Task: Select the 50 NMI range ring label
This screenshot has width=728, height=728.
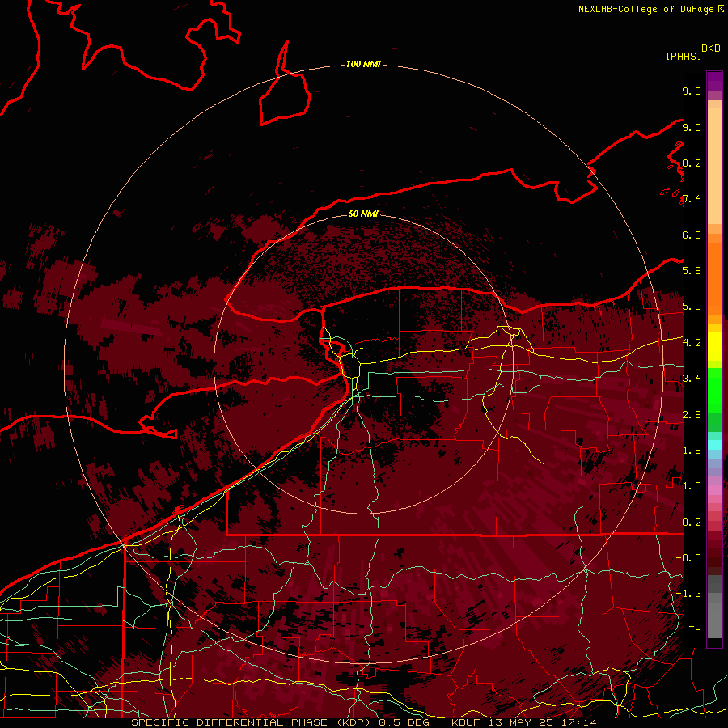Action: (363, 214)
